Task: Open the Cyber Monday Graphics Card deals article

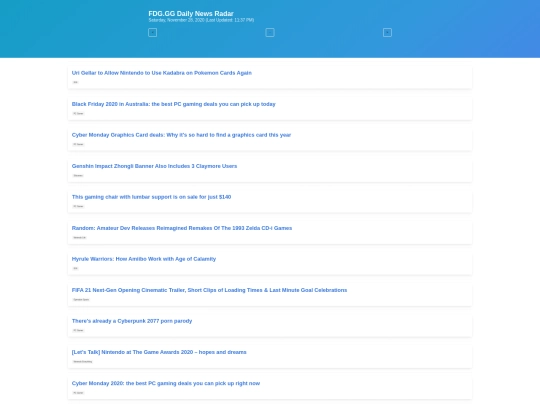Action: [x=181, y=135]
